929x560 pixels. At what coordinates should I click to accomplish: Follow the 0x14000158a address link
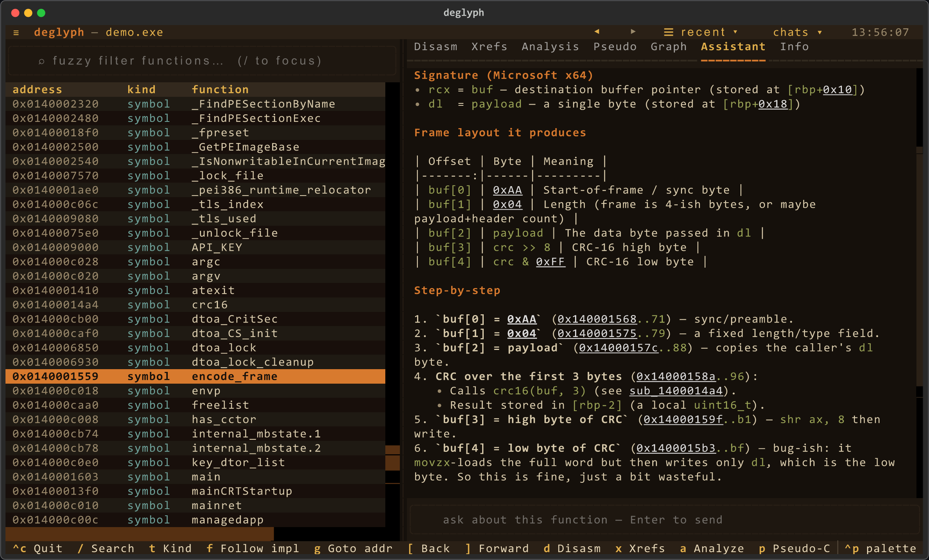click(x=676, y=376)
